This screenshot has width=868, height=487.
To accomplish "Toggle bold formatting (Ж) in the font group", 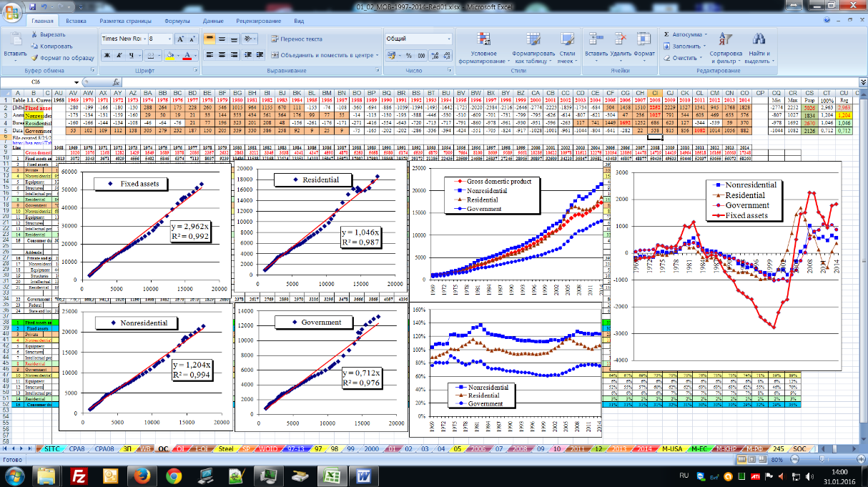I will click(107, 55).
